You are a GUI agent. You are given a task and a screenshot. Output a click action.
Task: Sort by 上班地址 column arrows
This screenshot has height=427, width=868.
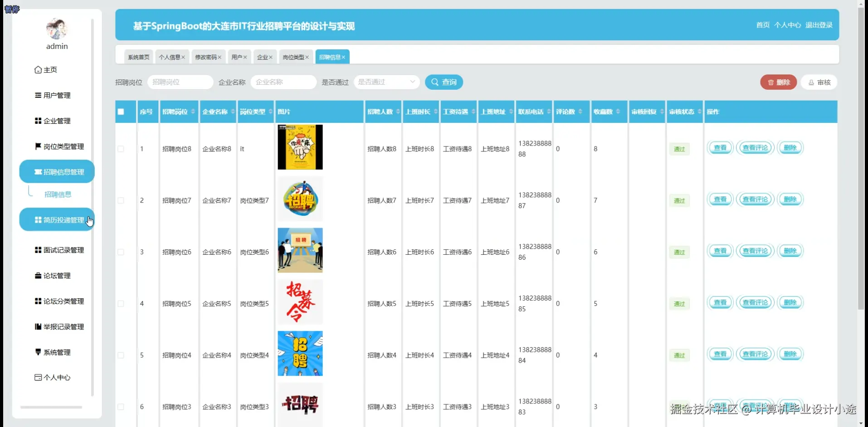(x=511, y=112)
